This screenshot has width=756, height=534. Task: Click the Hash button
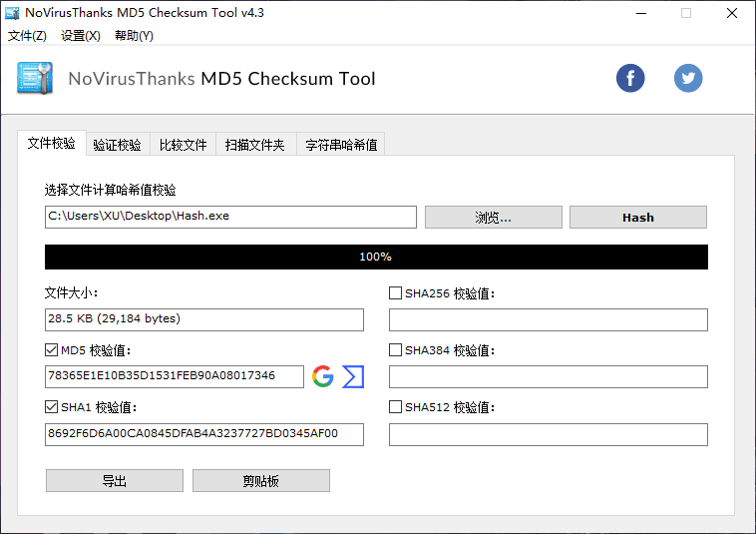coord(638,218)
